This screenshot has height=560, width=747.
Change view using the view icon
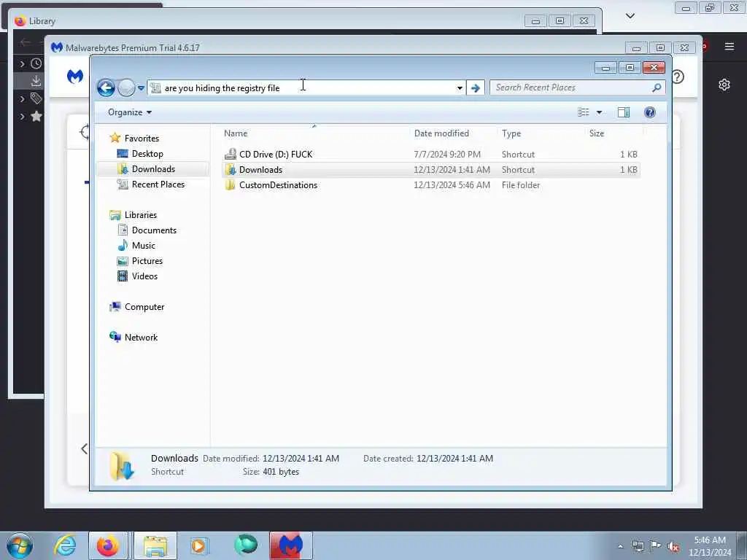[x=583, y=112]
